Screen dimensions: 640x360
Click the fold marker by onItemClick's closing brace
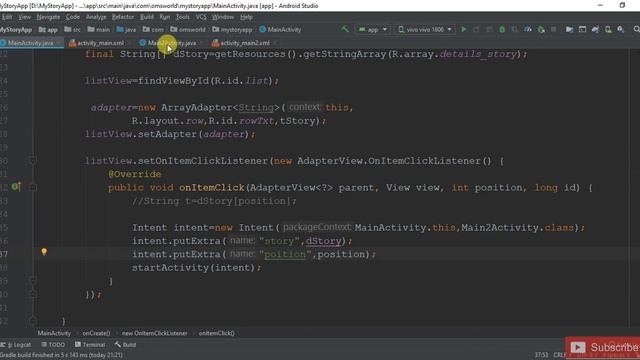pos(33,281)
